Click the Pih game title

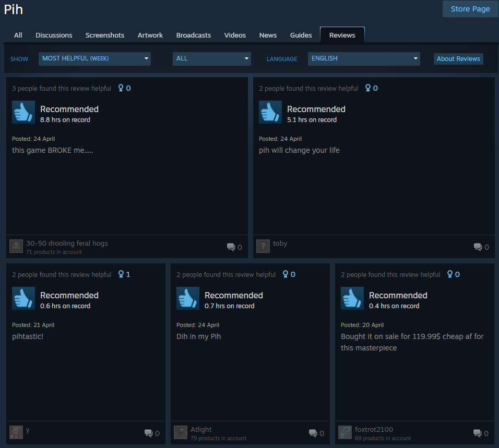pyautogui.click(x=14, y=9)
